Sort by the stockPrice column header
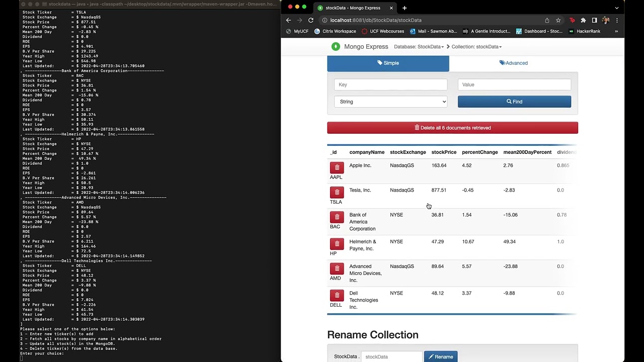Image resolution: width=644 pixels, height=362 pixels. pos(444,152)
